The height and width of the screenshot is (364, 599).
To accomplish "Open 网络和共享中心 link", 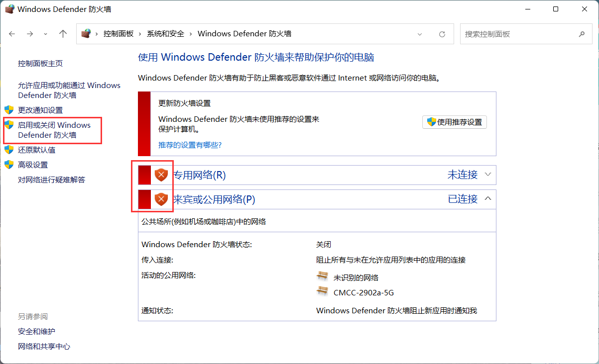I will [44, 346].
